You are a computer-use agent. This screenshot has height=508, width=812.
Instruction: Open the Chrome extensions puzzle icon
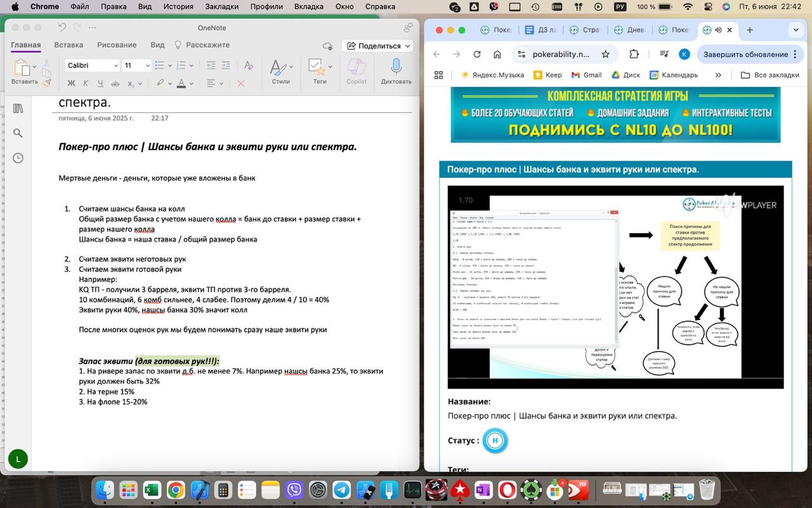pos(634,54)
